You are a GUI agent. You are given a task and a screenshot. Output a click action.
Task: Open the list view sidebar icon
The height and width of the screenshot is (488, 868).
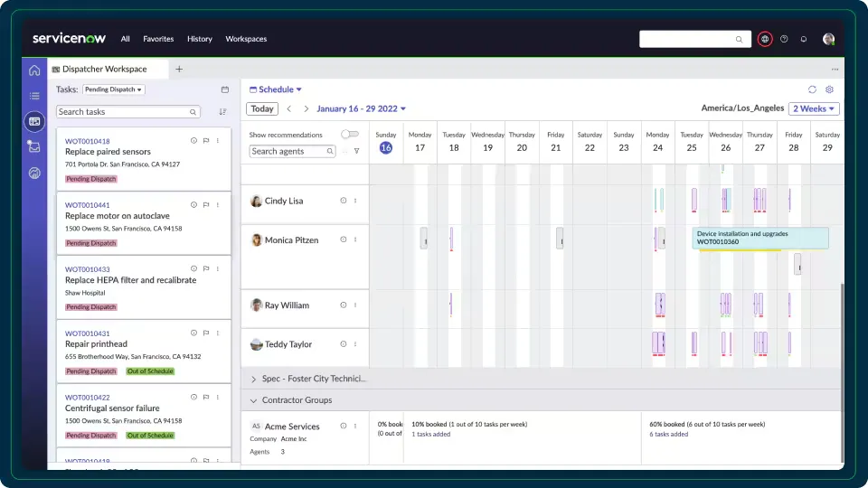click(34, 96)
